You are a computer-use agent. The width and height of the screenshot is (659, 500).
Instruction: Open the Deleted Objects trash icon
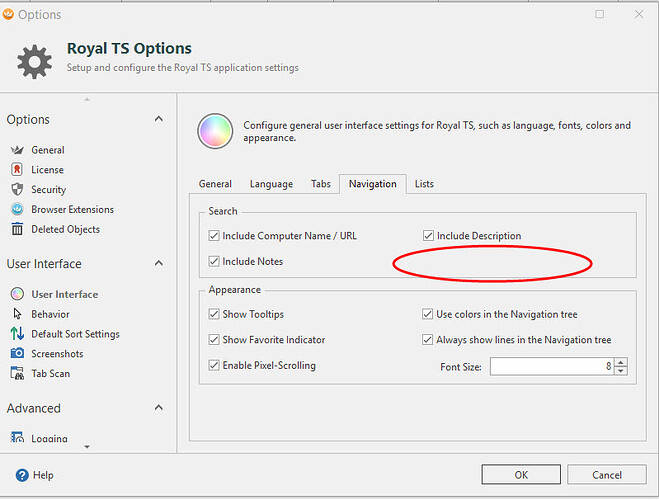click(x=17, y=230)
